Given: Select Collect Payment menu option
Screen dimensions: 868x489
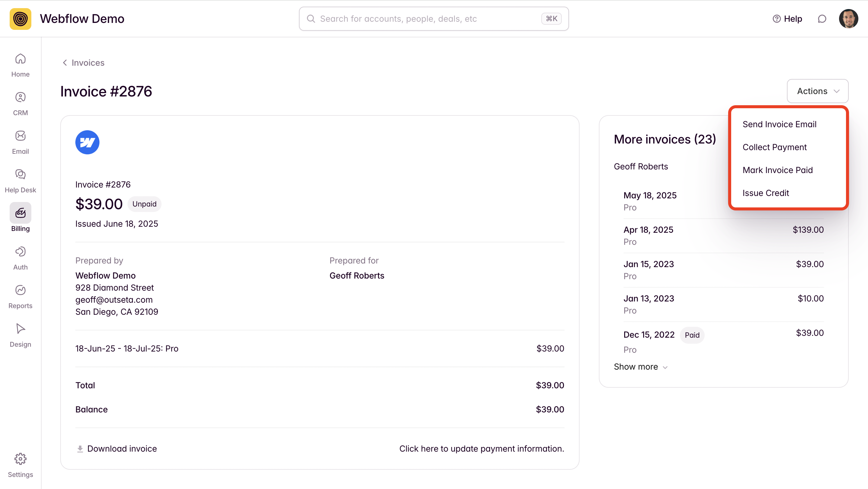Looking at the screenshot, I should (774, 147).
